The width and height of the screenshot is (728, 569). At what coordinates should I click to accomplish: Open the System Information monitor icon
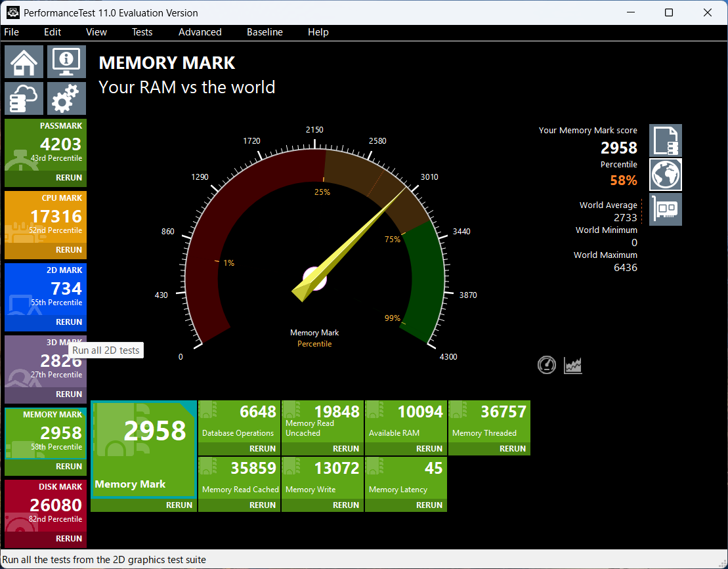tap(66, 62)
